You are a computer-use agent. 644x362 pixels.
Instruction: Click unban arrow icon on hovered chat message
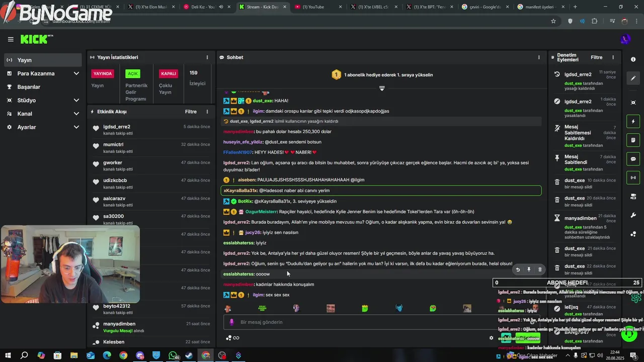pos(518,269)
